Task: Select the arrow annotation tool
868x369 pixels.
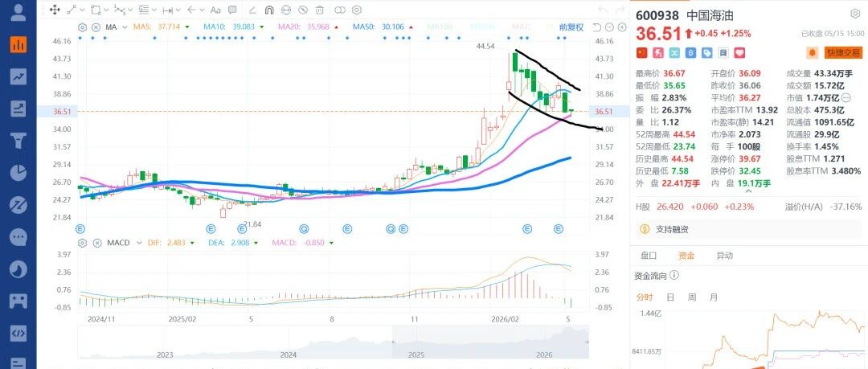Action: (192, 10)
